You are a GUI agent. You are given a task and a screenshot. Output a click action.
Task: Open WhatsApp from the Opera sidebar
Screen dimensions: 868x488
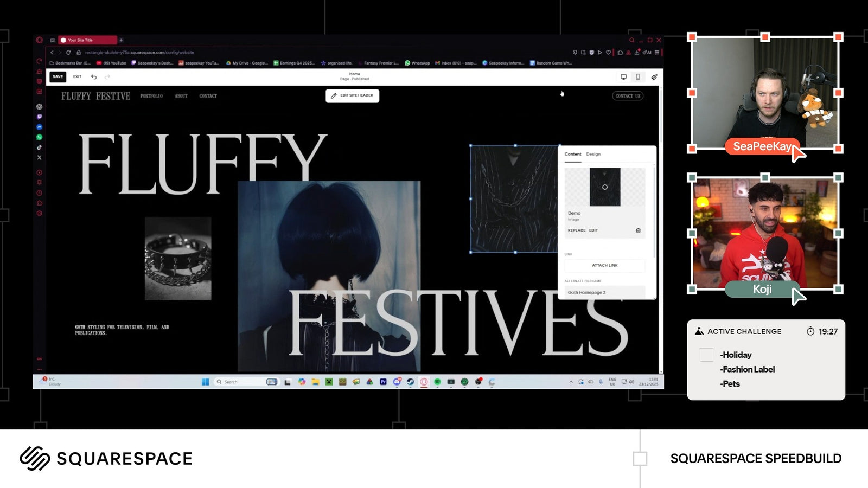coord(39,137)
